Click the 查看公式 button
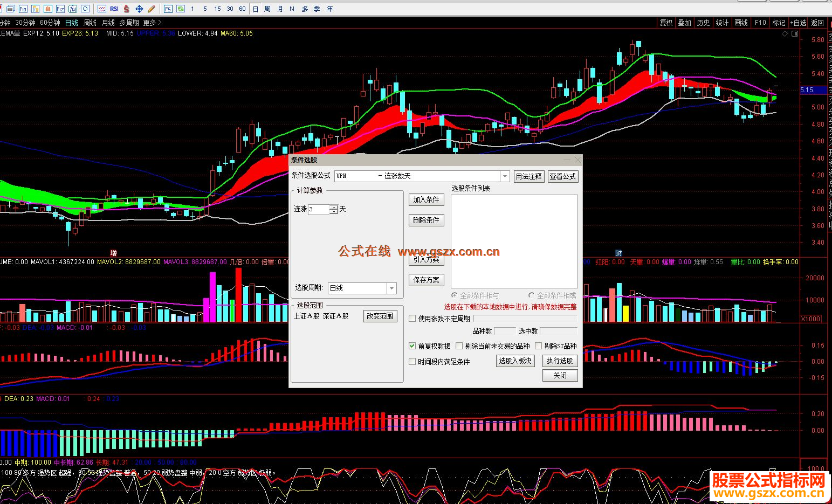 click(x=563, y=176)
